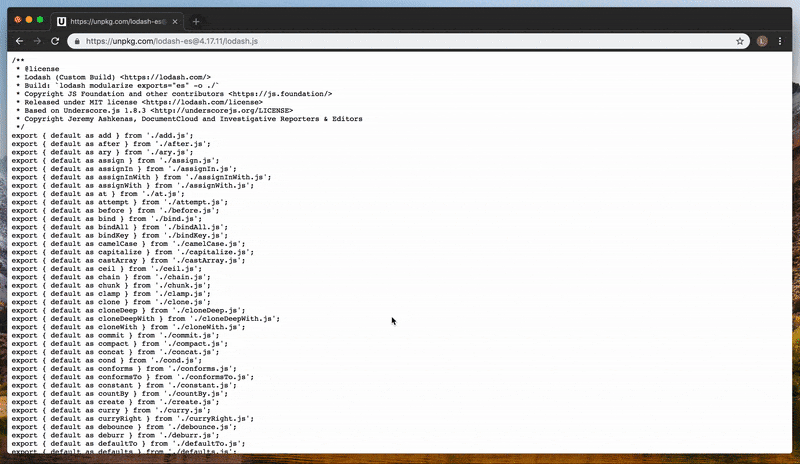Click the export line for './conforms.js'
800x464 pixels.
[x=124, y=369]
